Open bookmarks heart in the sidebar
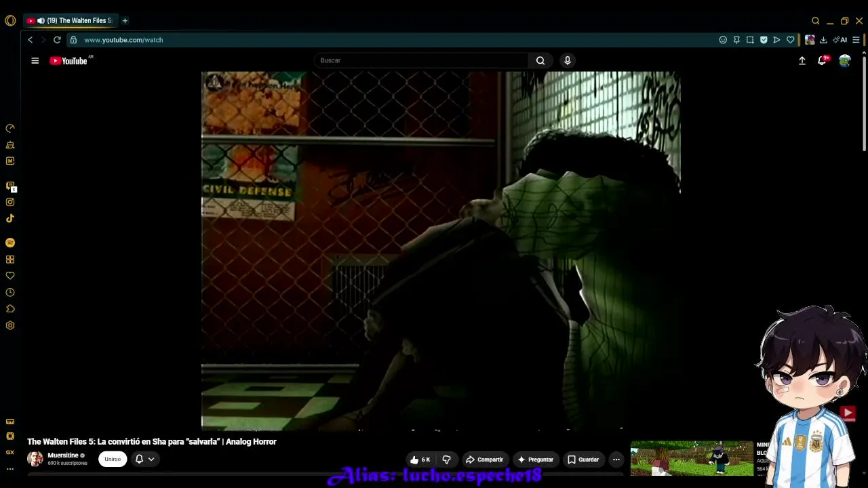868x488 pixels. click(x=10, y=276)
